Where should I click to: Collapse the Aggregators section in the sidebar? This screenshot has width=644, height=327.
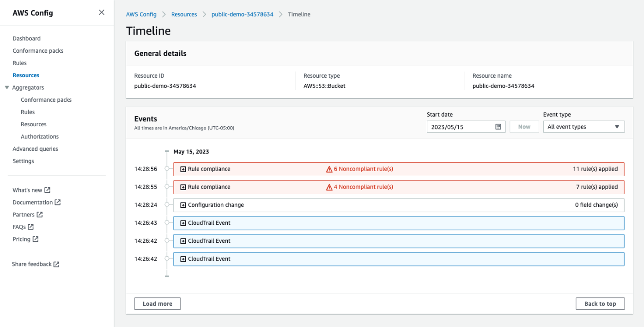pyautogui.click(x=6, y=87)
